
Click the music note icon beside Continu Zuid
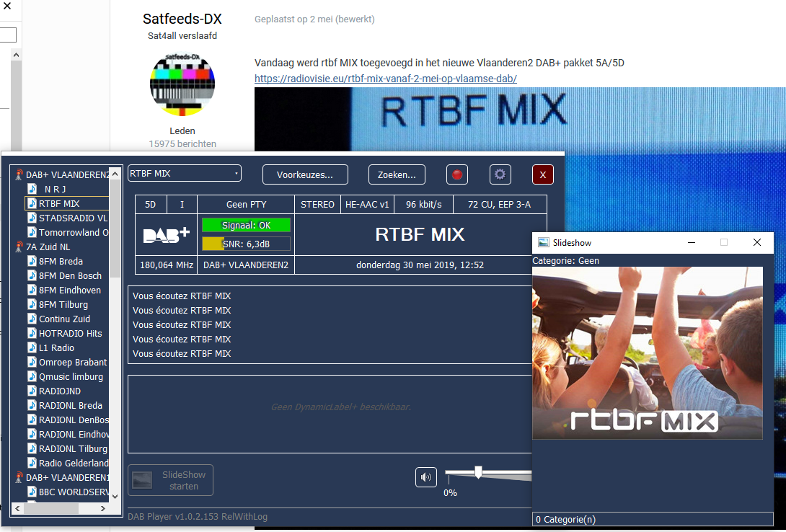(x=32, y=319)
